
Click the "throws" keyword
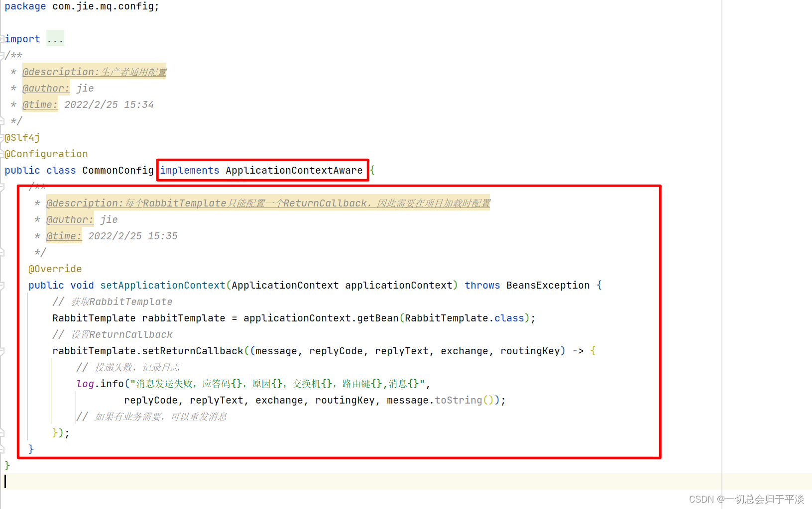482,285
